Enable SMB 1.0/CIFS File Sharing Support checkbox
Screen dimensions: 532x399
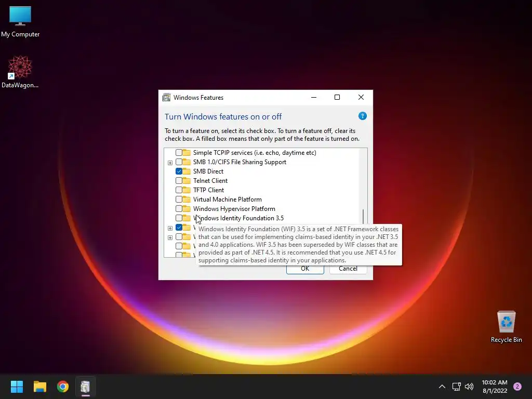[179, 162]
